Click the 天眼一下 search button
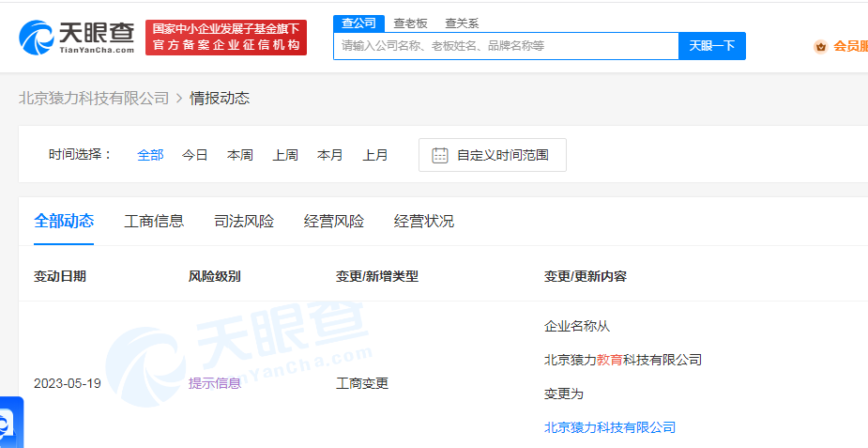The image size is (868, 448). [712, 46]
